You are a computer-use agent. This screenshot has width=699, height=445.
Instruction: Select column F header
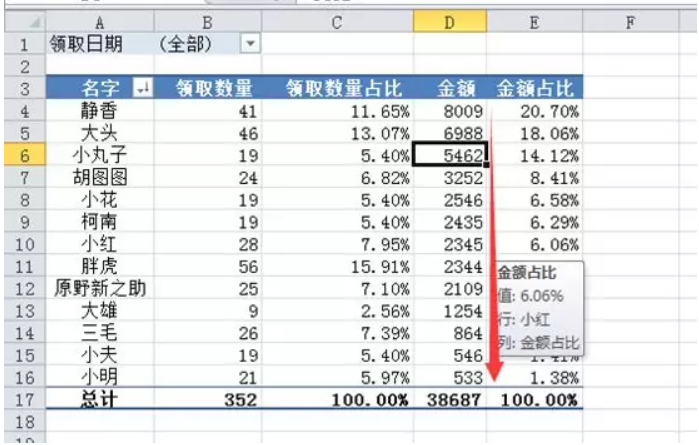pyautogui.click(x=630, y=22)
